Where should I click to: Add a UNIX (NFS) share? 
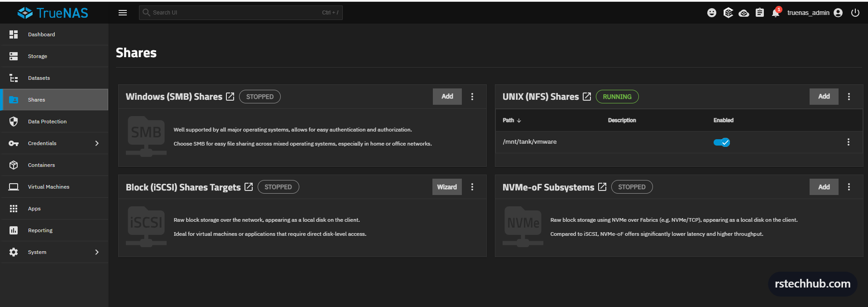pyautogui.click(x=824, y=97)
